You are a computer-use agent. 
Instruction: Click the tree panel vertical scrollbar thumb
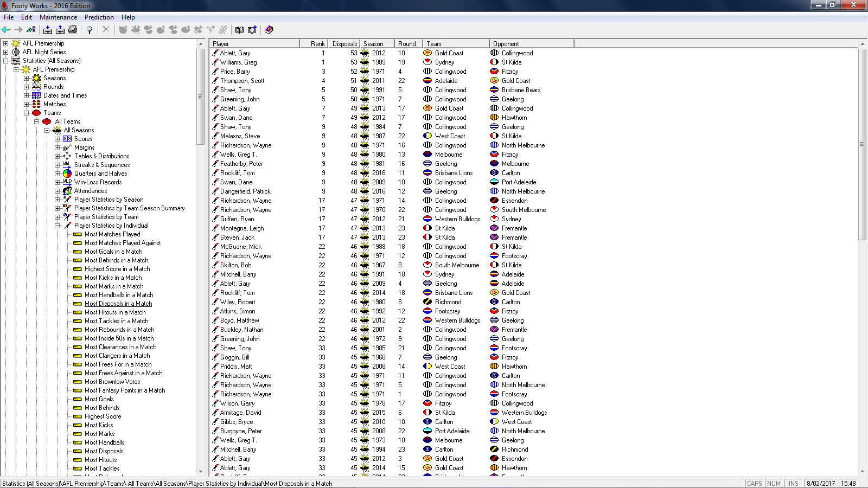pyautogui.click(x=201, y=97)
